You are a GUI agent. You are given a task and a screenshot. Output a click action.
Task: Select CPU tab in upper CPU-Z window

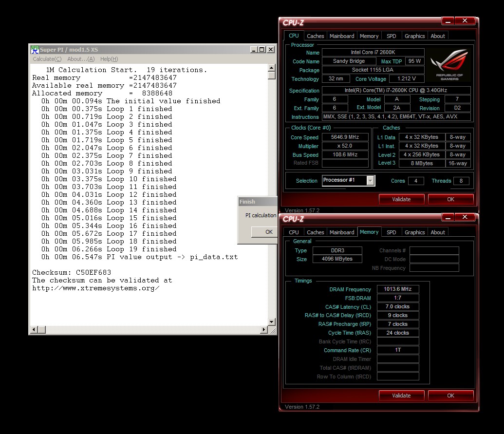(x=294, y=36)
